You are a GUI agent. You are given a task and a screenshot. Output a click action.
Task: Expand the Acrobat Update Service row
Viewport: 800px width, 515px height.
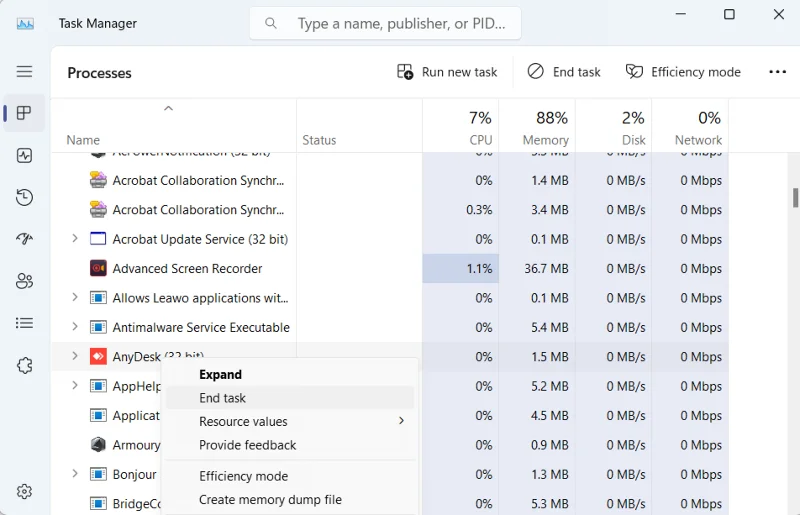(x=75, y=238)
